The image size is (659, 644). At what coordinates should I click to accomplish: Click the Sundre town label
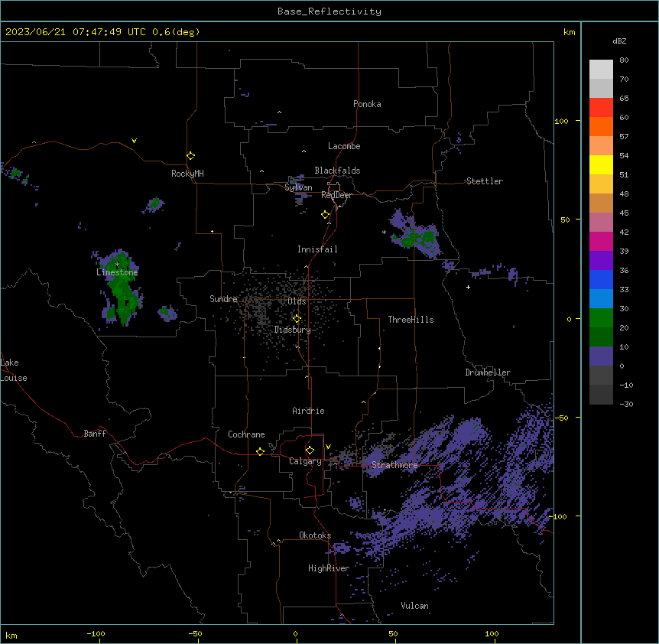(223, 299)
